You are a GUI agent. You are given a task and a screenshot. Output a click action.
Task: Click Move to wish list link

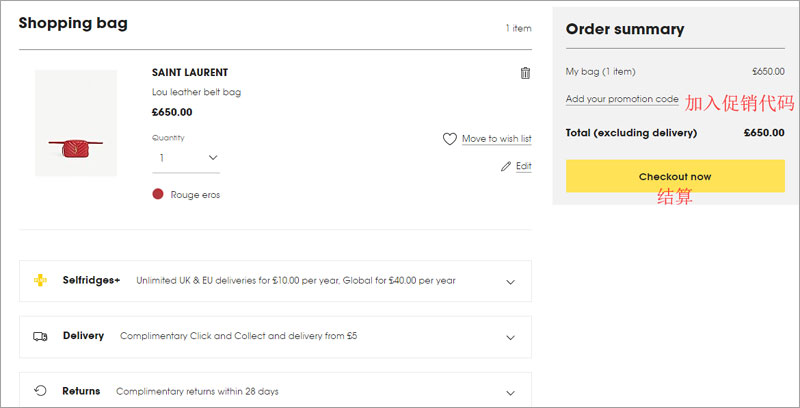point(496,139)
